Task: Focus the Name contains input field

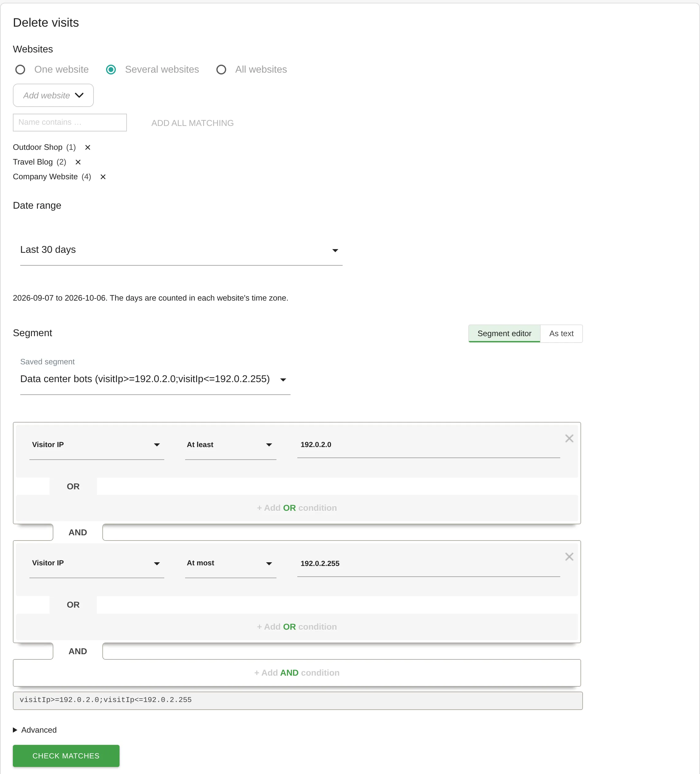Action: [70, 123]
